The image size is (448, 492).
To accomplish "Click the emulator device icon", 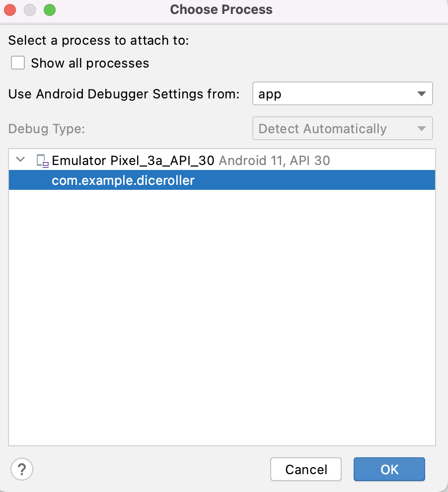I will pos(43,161).
